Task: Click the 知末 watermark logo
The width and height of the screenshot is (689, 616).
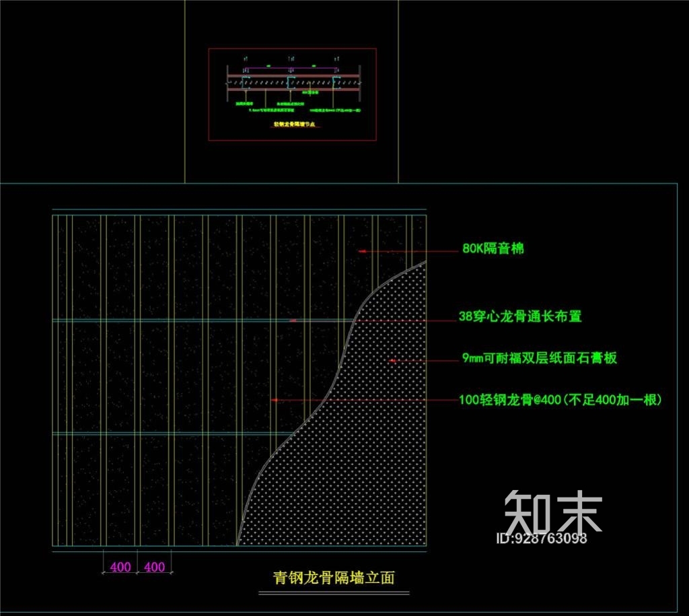Action: coord(553,510)
